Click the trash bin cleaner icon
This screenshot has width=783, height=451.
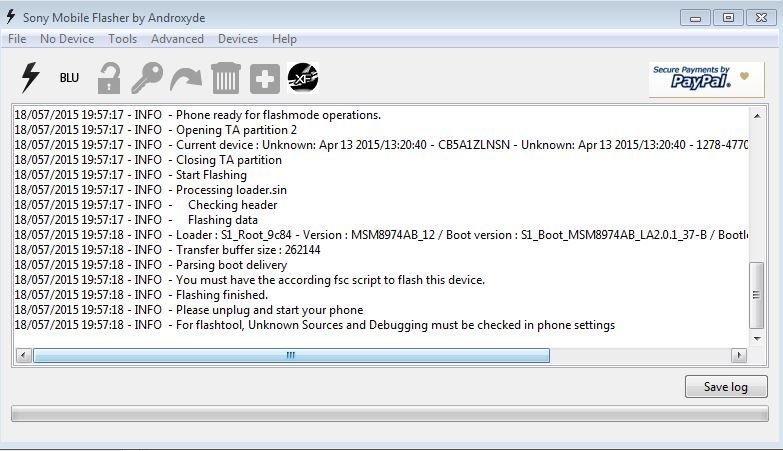coord(226,78)
